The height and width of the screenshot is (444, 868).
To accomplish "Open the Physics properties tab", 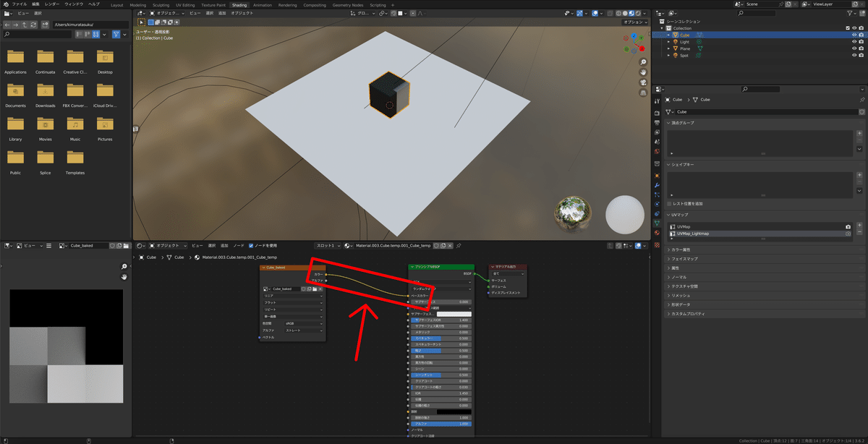I will point(657,205).
